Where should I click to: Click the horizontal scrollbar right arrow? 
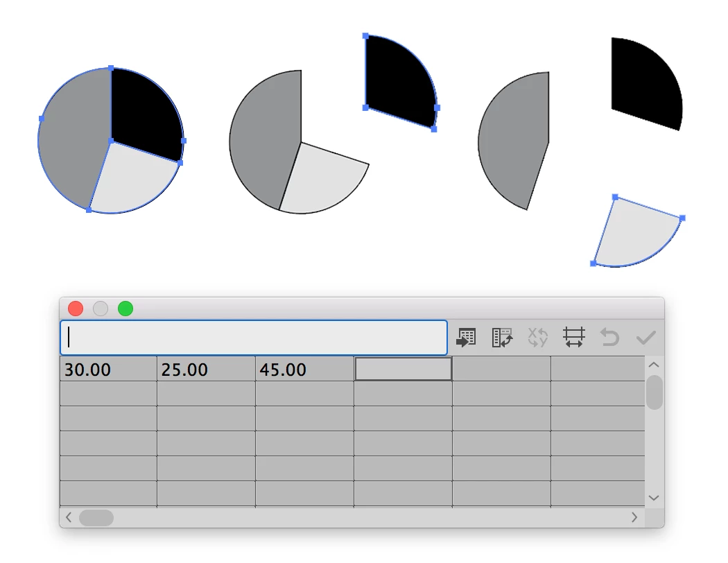pyautogui.click(x=634, y=517)
